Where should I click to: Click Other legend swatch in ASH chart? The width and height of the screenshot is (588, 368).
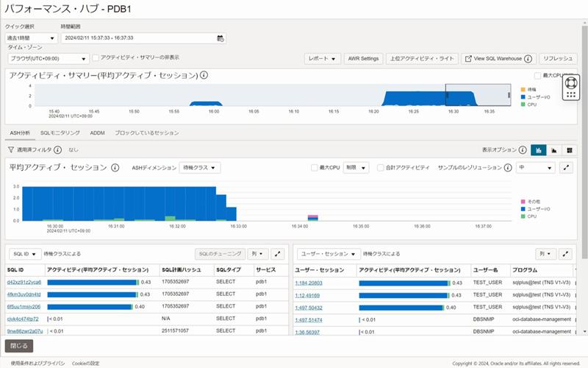click(x=523, y=202)
